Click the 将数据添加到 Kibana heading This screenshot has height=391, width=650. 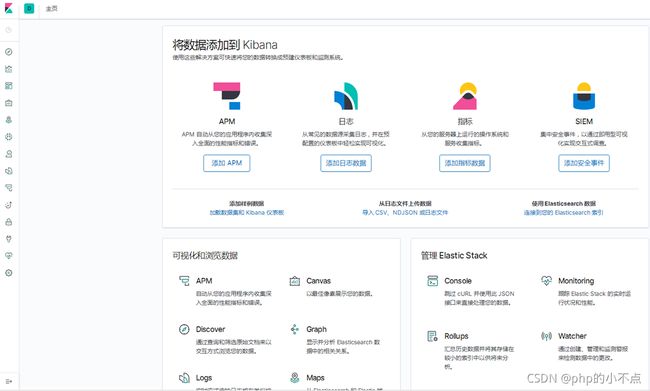[225, 45]
